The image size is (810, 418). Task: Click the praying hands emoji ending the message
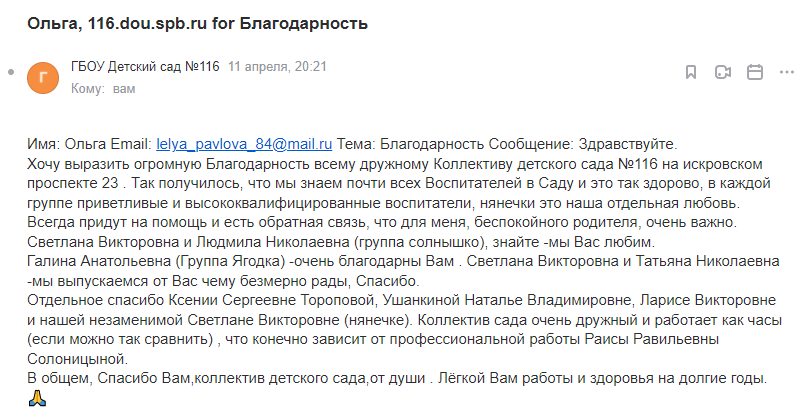pos(37,398)
